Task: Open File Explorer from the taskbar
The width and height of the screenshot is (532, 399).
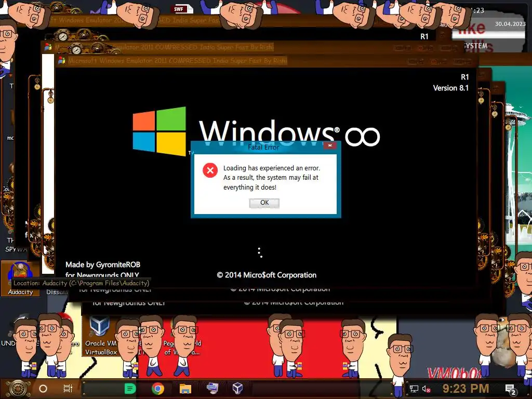Action: (185, 389)
